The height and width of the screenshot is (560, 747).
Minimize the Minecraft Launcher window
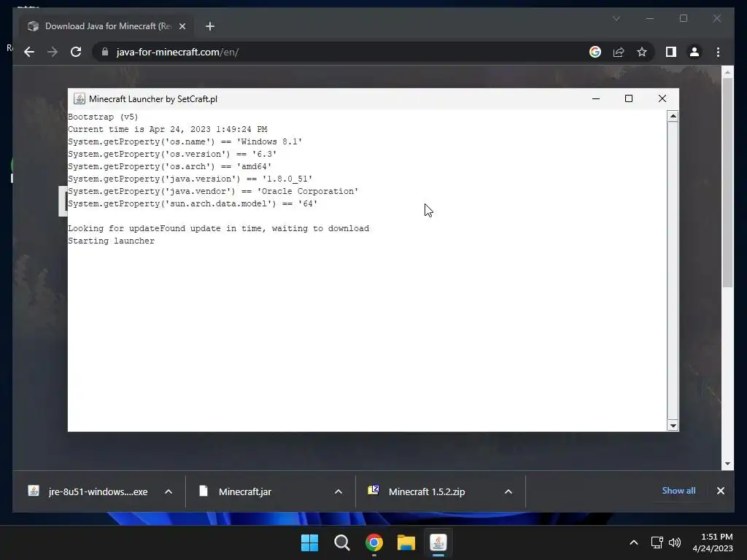coord(596,98)
